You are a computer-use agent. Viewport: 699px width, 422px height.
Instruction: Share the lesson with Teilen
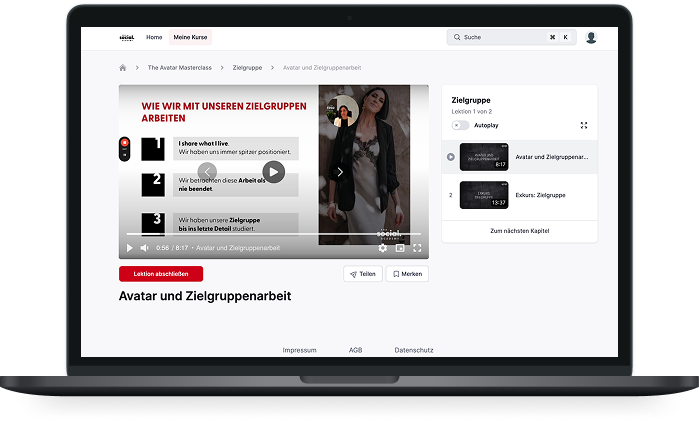363,274
